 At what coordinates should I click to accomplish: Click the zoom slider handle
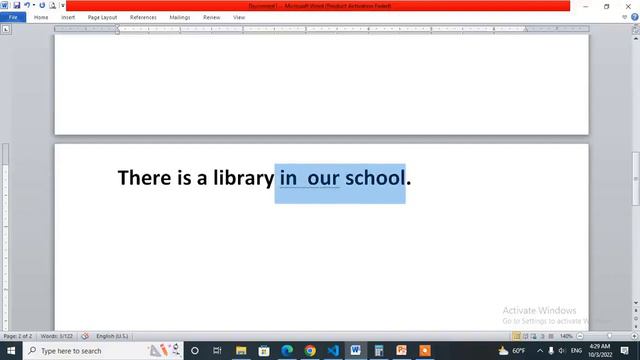click(609, 336)
